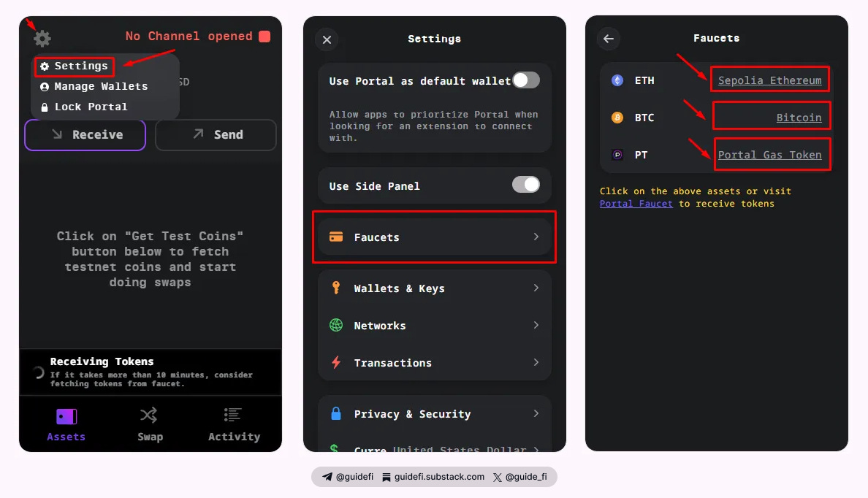Select the Faucets wallet icon in Settings
This screenshot has width=868, height=498.
[x=336, y=237]
